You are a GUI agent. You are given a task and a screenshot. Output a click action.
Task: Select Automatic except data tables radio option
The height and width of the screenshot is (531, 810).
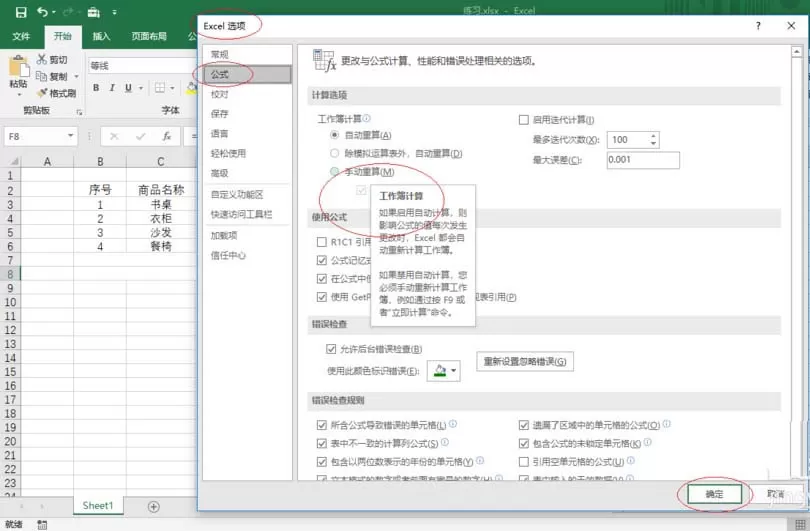point(334,153)
